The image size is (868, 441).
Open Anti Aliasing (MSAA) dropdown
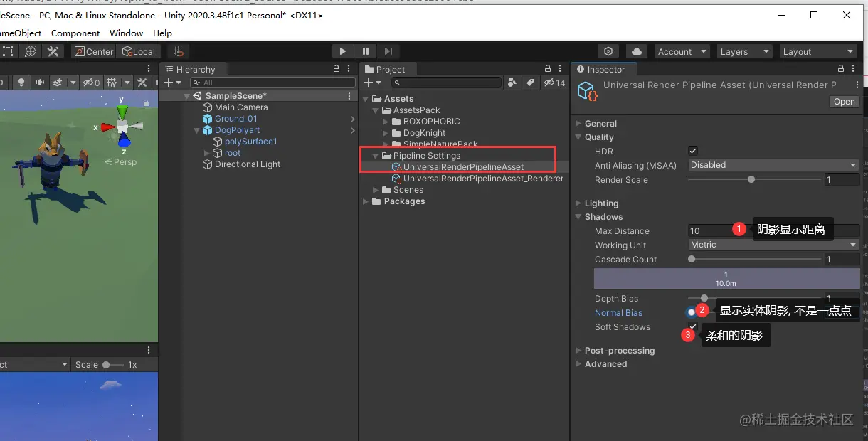tap(774, 165)
